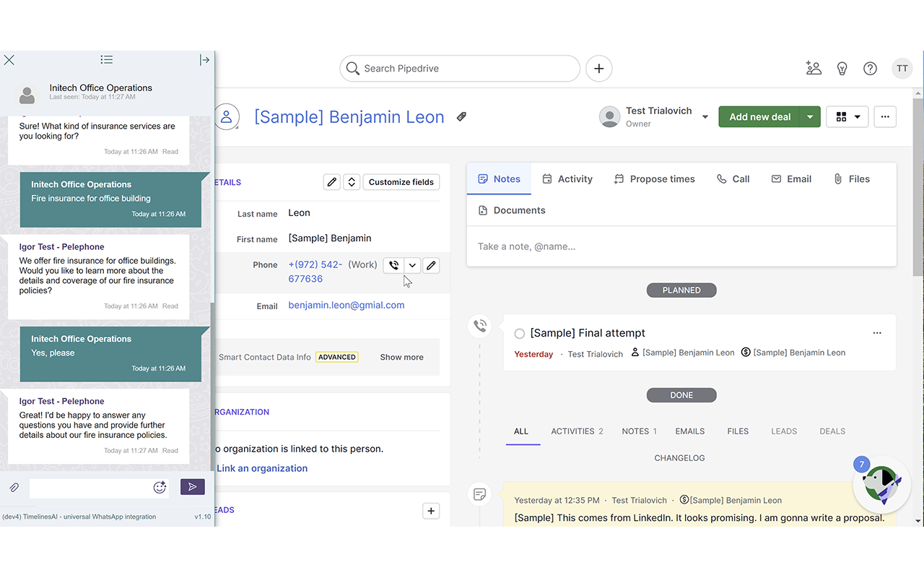Send the WhatsApp message with the green arrow
The image size is (924, 578).
[x=192, y=487]
